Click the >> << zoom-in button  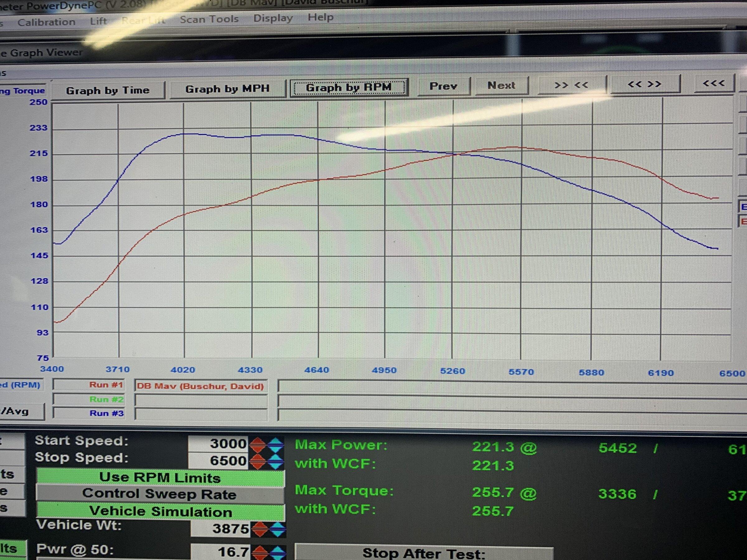point(571,85)
